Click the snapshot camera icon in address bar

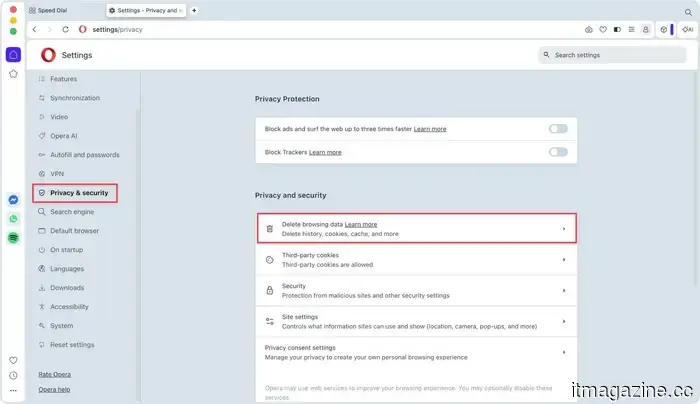(589, 29)
